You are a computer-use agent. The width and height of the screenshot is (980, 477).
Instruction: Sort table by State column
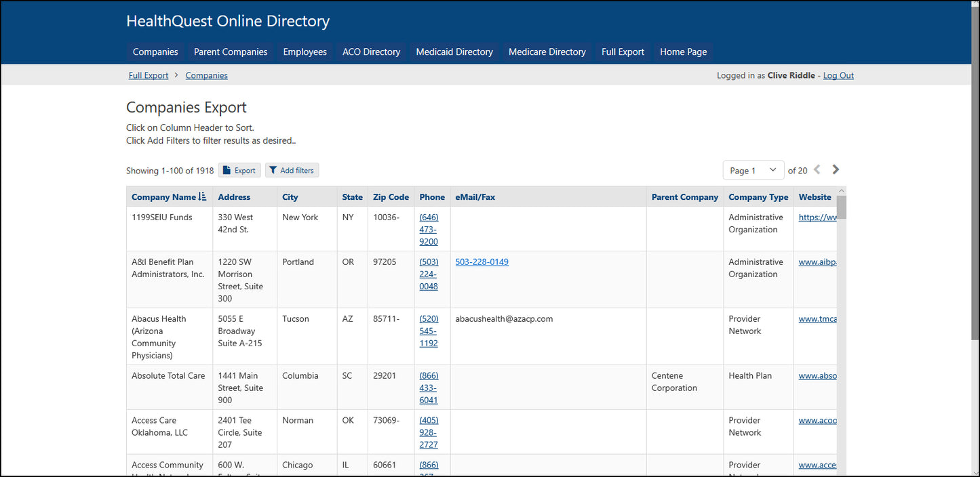[x=352, y=197]
